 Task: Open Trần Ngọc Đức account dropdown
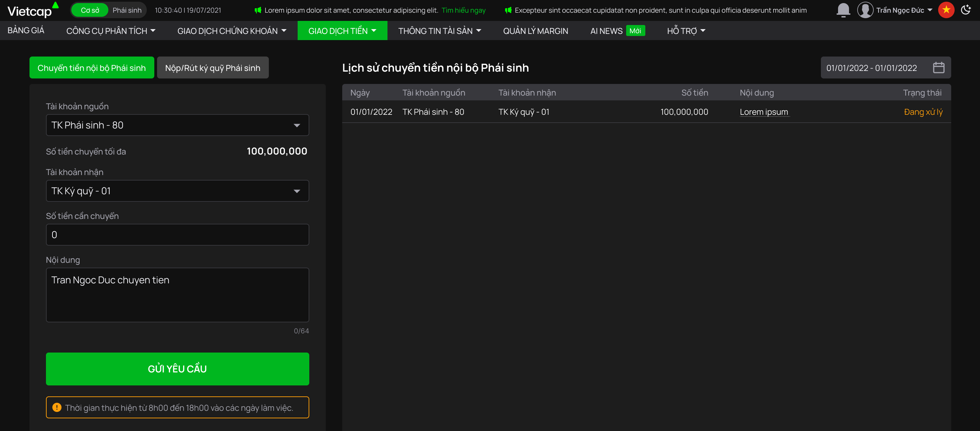[904, 10]
